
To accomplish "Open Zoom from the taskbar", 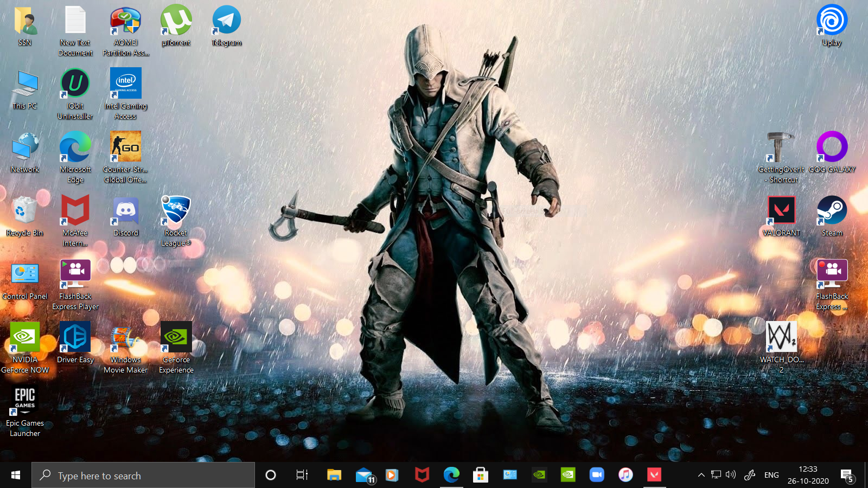I will pyautogui.click(x=597, y=475).
